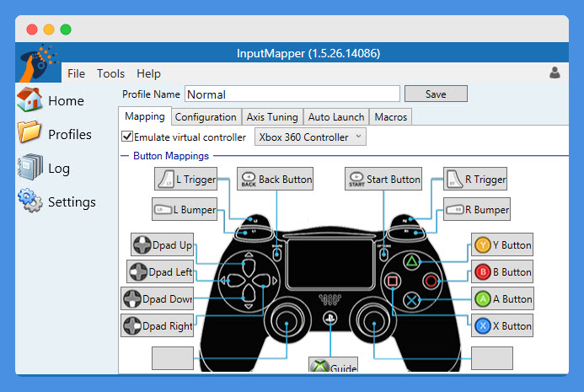The image size is (584, 392).
Task: Click the L Trigger mapping button
Action: tap(186, 179)
